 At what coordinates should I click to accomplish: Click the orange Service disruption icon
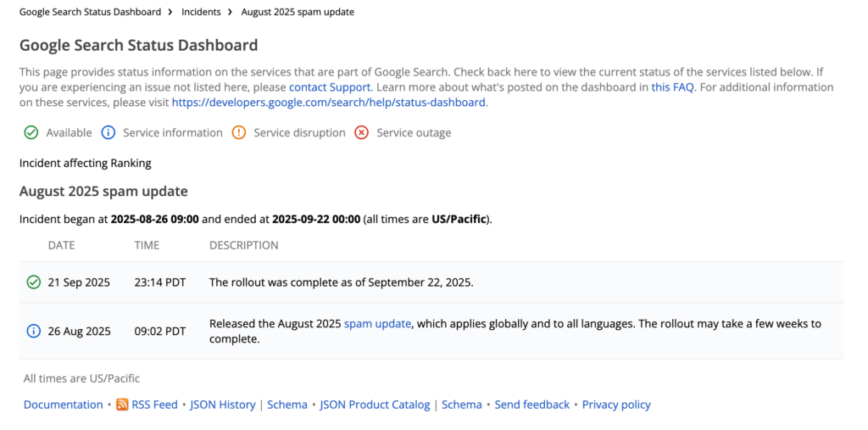(x=238, y=132)
